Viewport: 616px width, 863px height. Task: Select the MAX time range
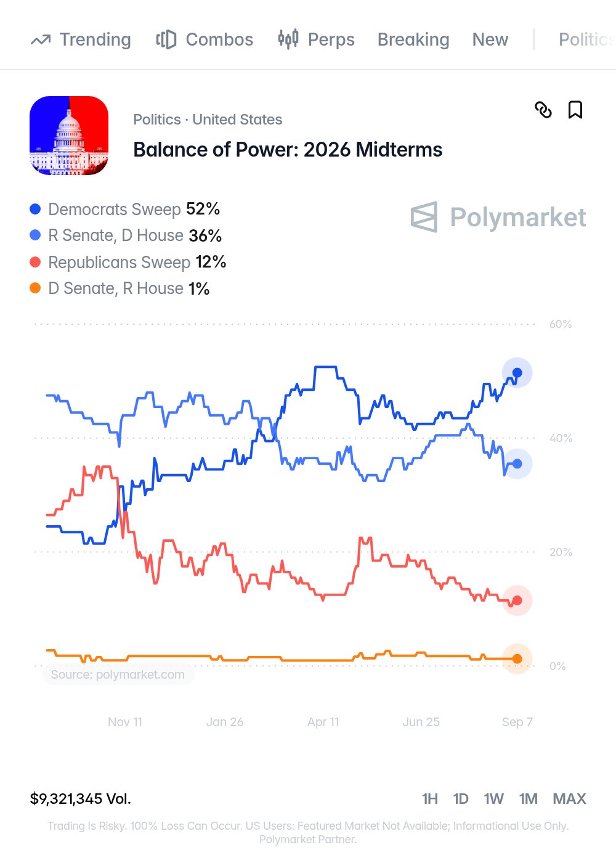(x=569, y=799)
